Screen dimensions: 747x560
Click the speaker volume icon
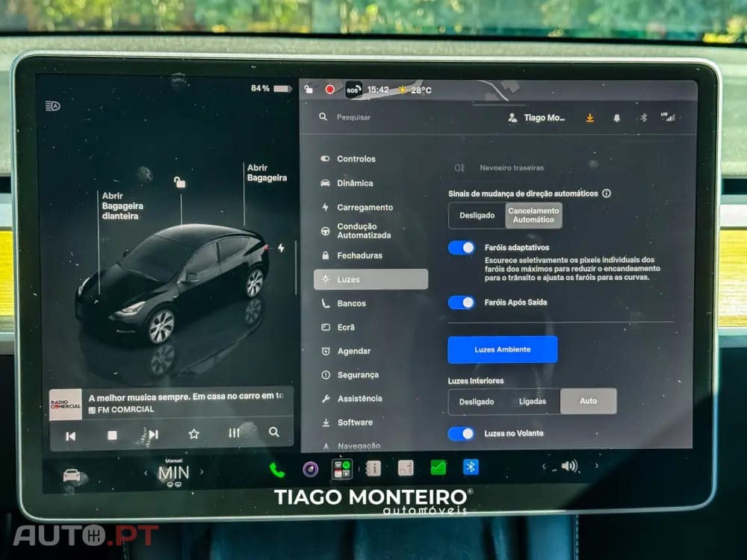tap(569, 466)
